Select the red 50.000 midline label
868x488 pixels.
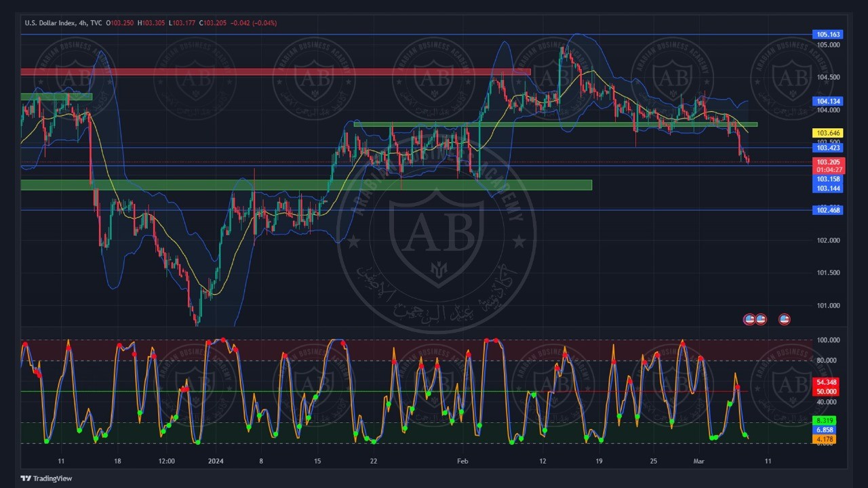pos(827,391)
